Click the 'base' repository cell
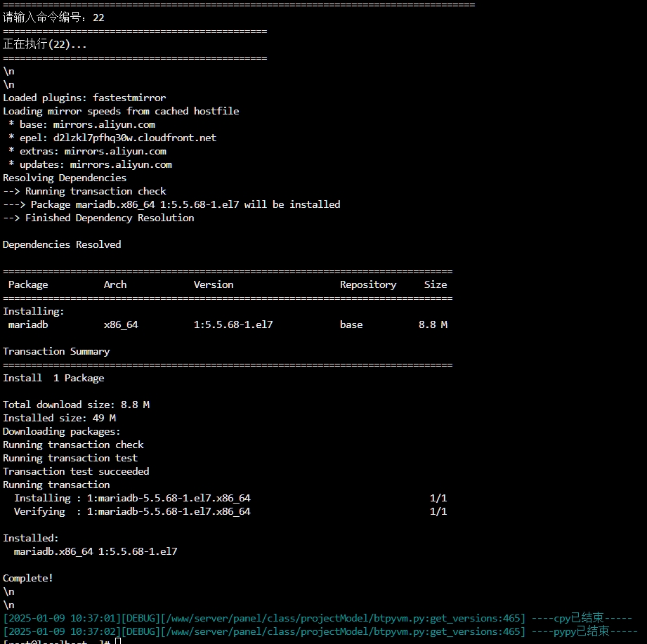 pyautogui.click(x=351, y=324)
